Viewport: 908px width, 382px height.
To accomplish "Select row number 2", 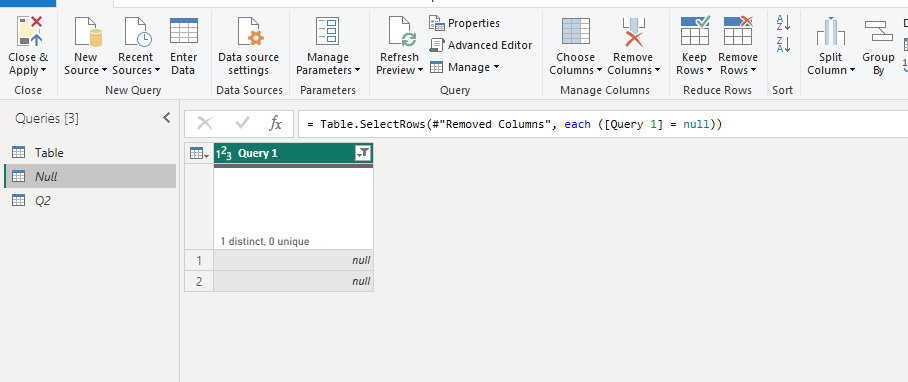I will [199, 281].
